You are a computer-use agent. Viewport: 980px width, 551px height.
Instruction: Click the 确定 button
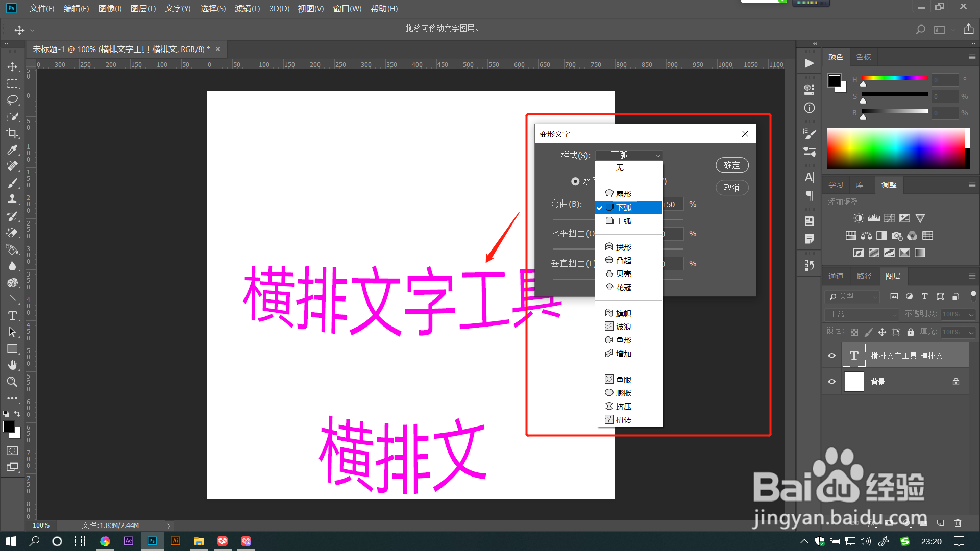click(731, 165)
